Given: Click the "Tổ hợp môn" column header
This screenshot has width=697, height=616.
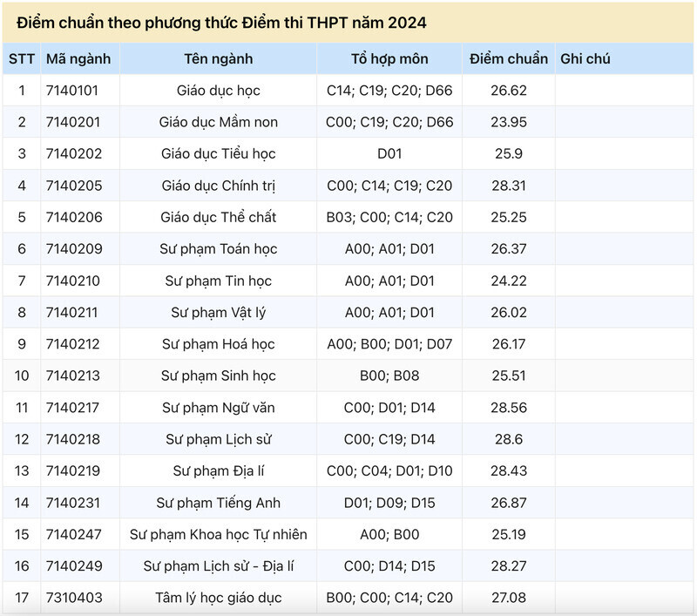Looking at the screenshot, I should pyautogui.click(x=389, y=59).
